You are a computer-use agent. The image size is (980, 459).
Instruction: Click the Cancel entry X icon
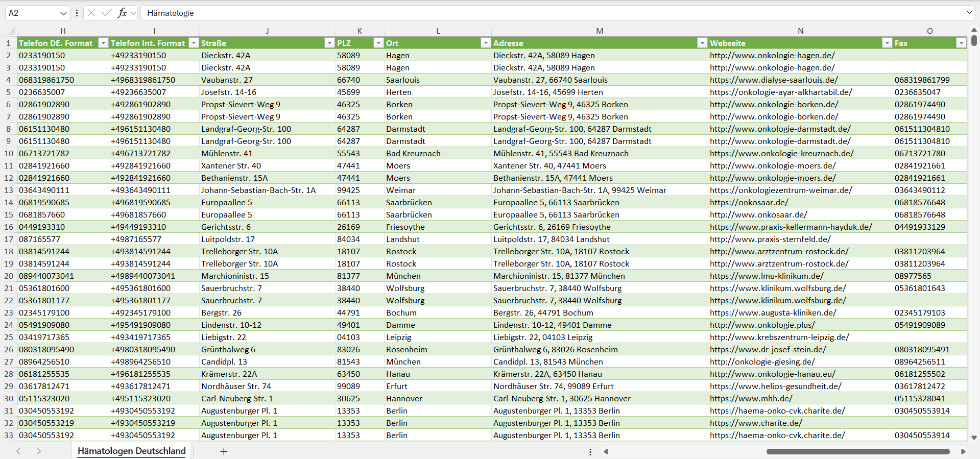[91, 13]
